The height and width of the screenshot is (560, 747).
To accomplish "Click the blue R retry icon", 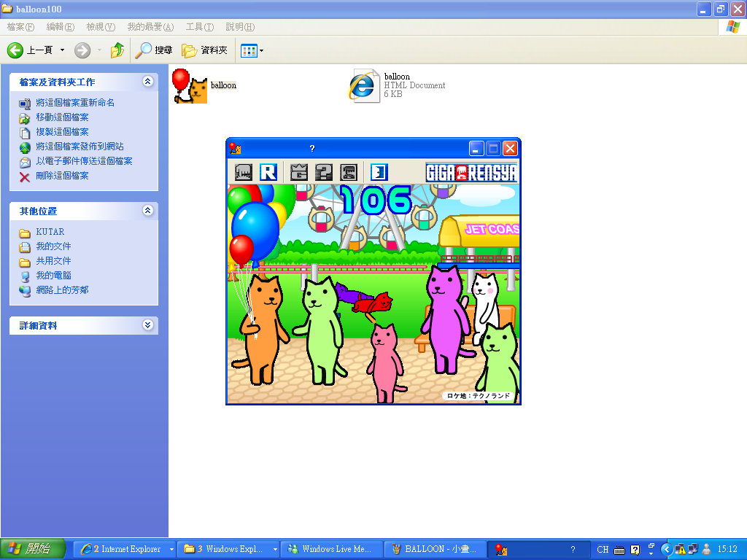I will (268, 172).
